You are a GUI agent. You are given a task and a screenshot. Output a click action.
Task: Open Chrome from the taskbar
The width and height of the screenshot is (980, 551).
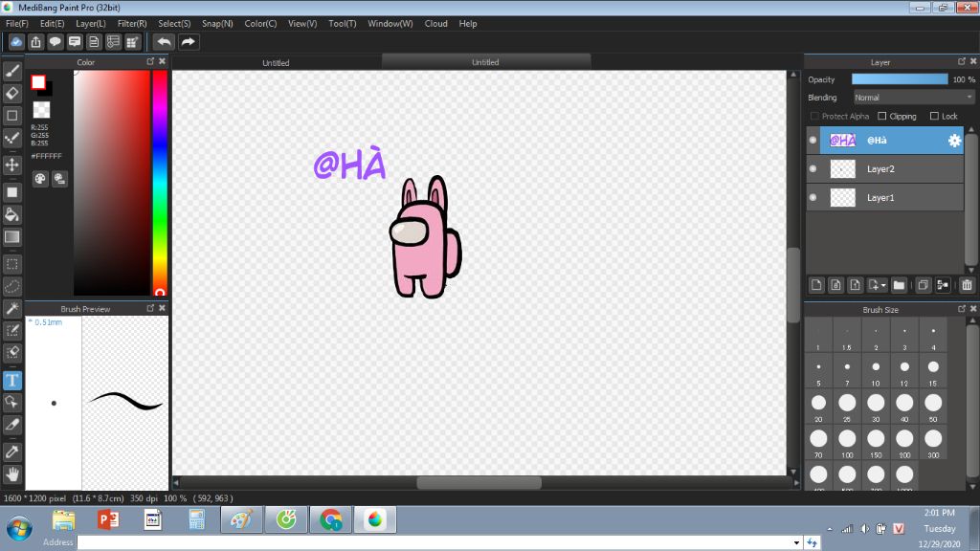[330, 519]
